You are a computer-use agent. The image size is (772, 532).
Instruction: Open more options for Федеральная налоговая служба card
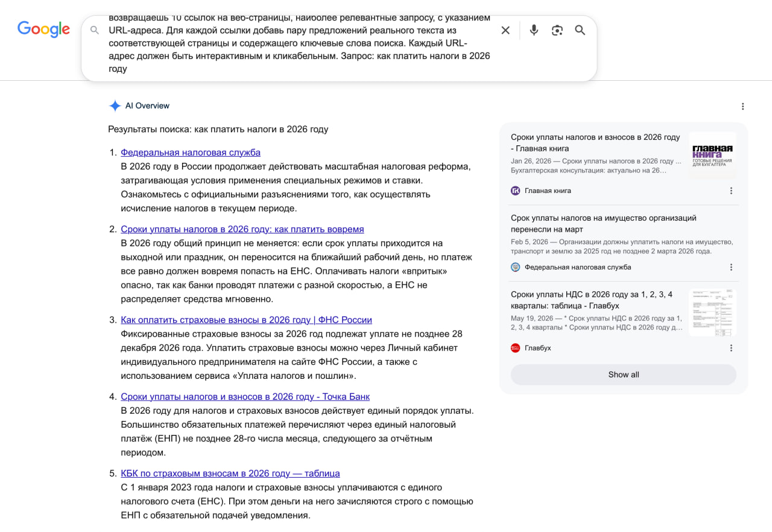731,267
